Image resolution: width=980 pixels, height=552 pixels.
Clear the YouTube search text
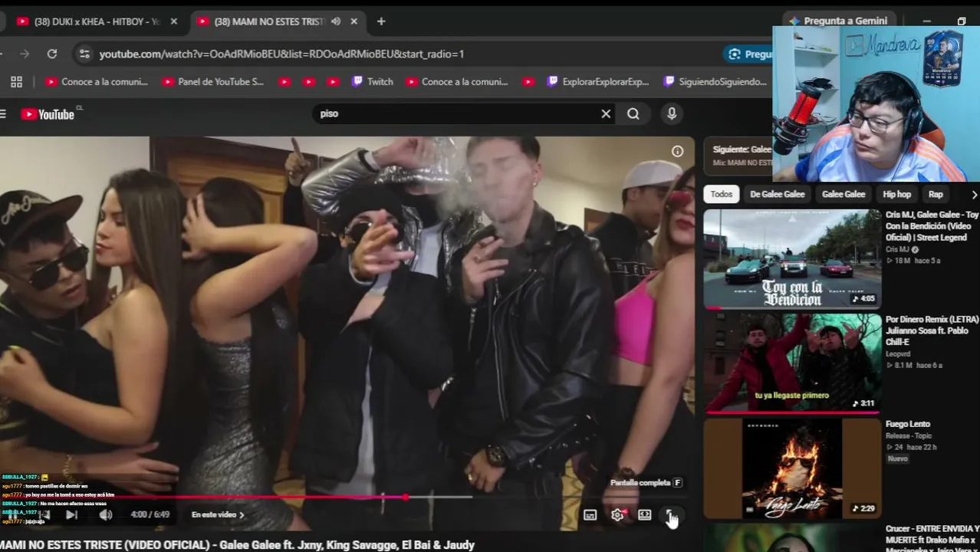[606, 113]
